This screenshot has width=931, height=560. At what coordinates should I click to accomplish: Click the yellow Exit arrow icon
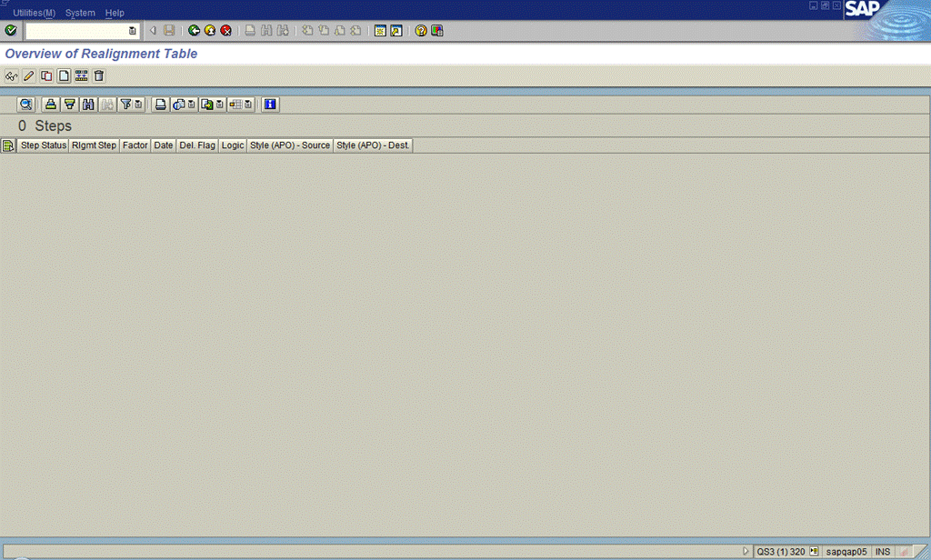click(210, 30)
